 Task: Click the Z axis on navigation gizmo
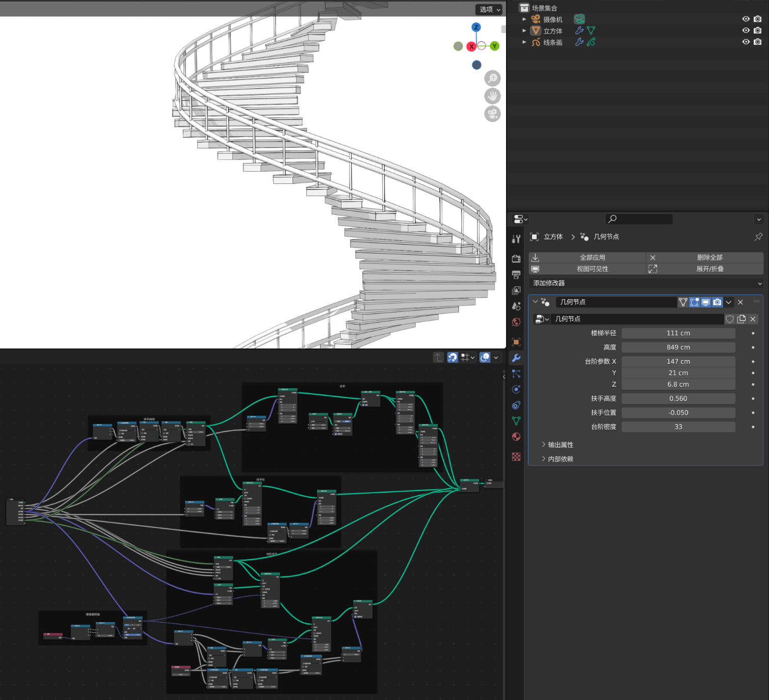(476, 27)
